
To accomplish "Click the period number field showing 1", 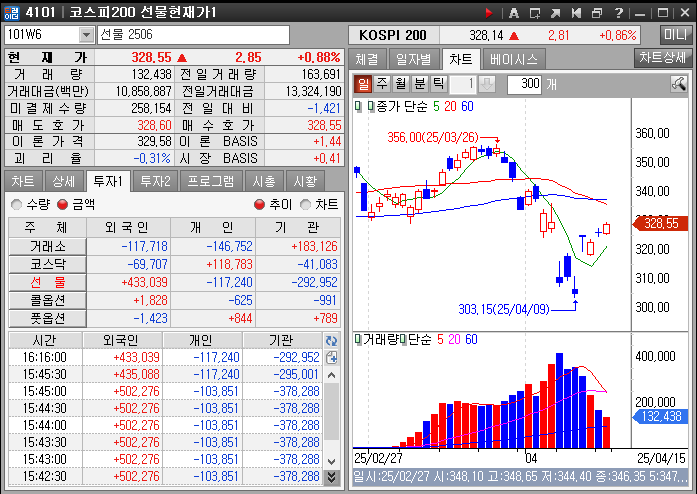I will (x=464, y=84).
